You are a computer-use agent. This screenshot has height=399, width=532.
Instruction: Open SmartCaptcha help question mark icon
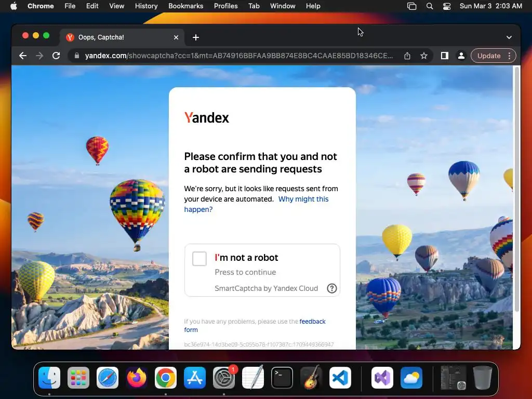tap(331, 288)
